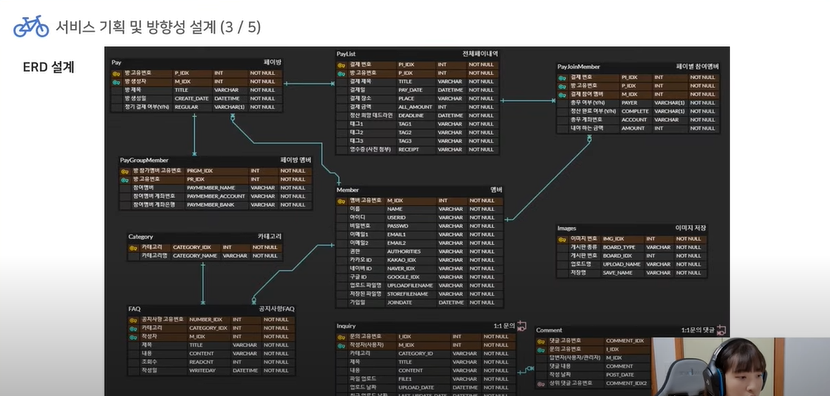Click CREATE_DATE cell in Pay table

pyautogui.click(x=192, y=98)
